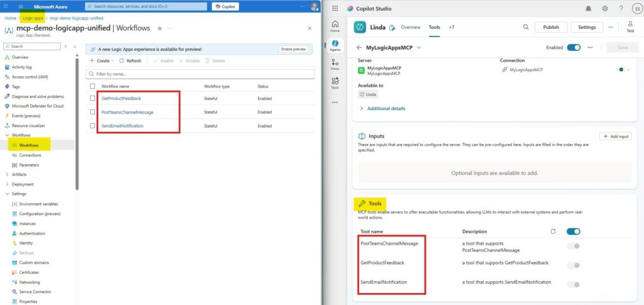The width and height of the screenshot is (644, 305).
Task: Tick the PostTeamsChannelMessage row checkbox
Action: tap(92, 112)
